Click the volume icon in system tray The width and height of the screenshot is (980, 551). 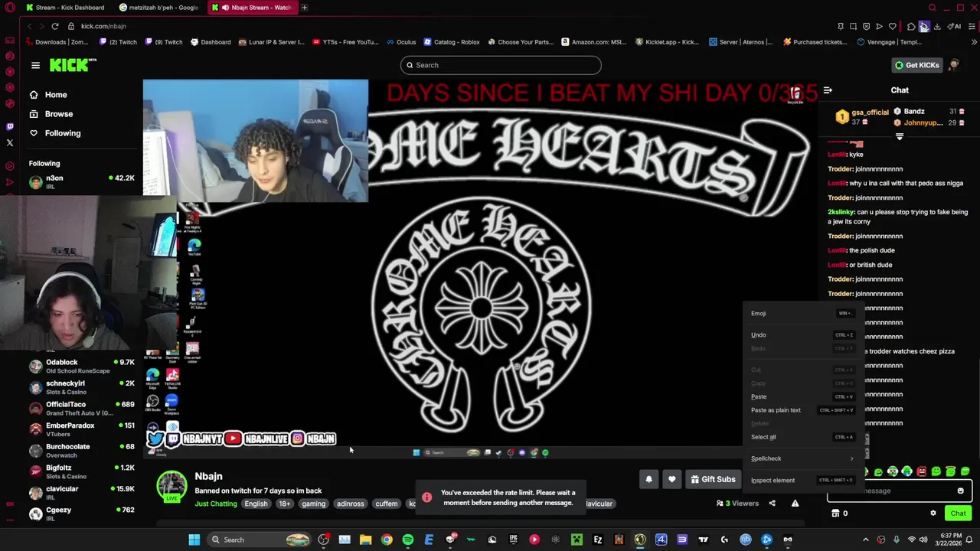click(x=925, y=540)
